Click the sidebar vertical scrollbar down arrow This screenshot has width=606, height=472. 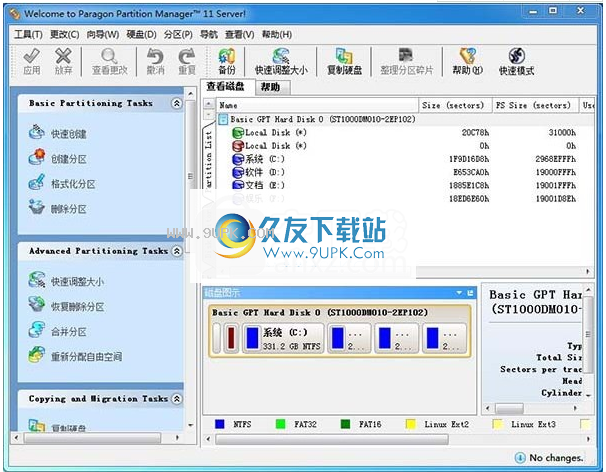click(191, 425)
